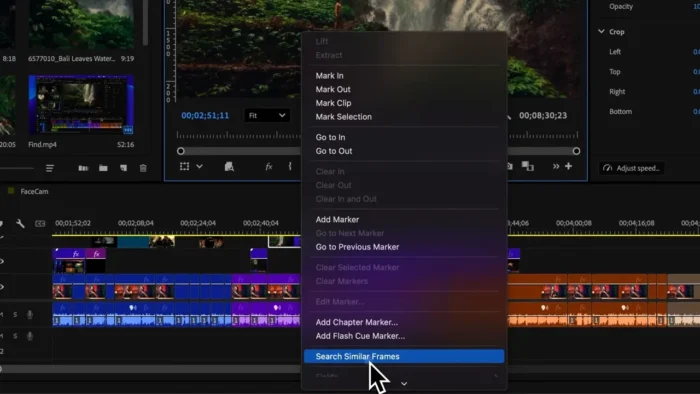Open the Fit zoom level dropdown
Viewport: 700px width, 394px height.
[267, 116]
